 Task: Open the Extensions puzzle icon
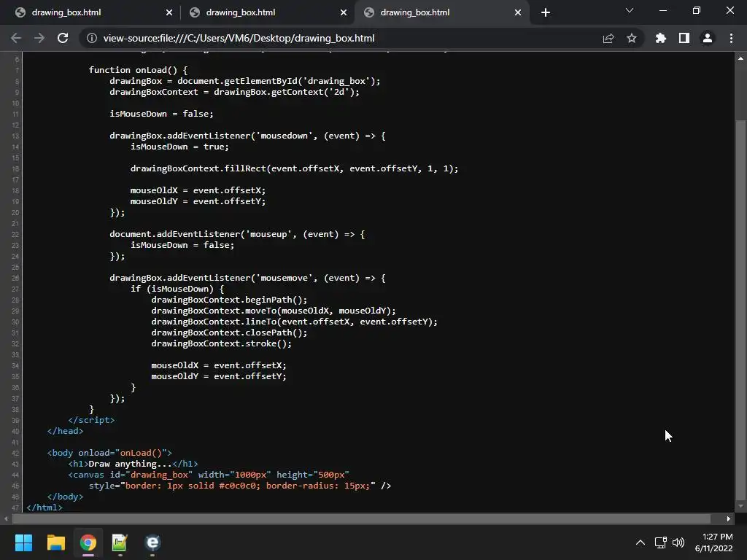[661, 38]
